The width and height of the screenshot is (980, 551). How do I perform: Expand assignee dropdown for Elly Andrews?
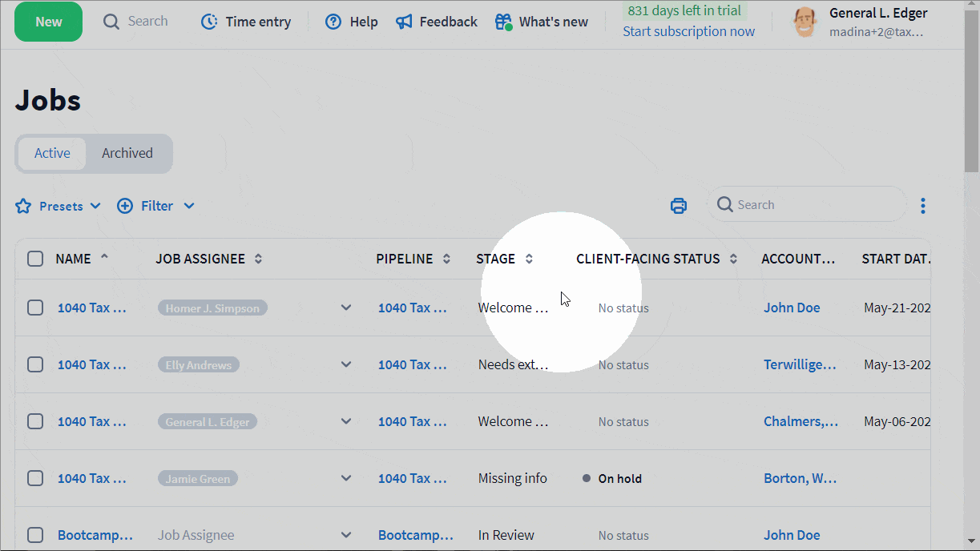pyautogui.click(x=346, y=364)
